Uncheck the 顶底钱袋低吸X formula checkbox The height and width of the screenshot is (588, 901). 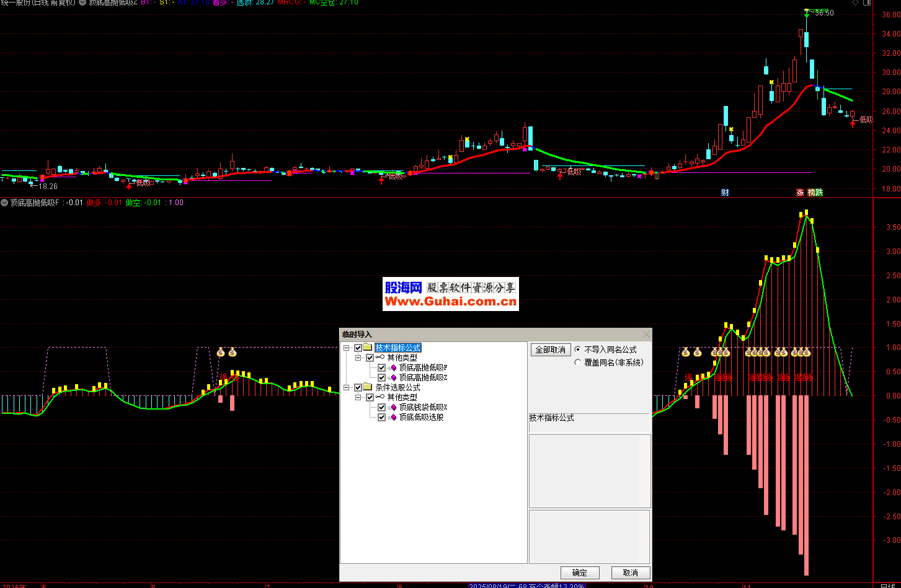(382, 408)
